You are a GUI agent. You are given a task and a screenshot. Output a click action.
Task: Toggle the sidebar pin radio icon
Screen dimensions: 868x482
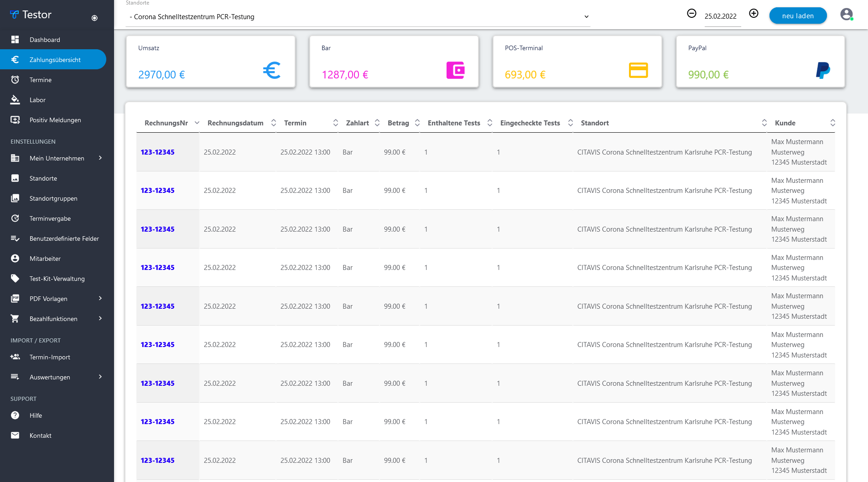tap(94, 18)
